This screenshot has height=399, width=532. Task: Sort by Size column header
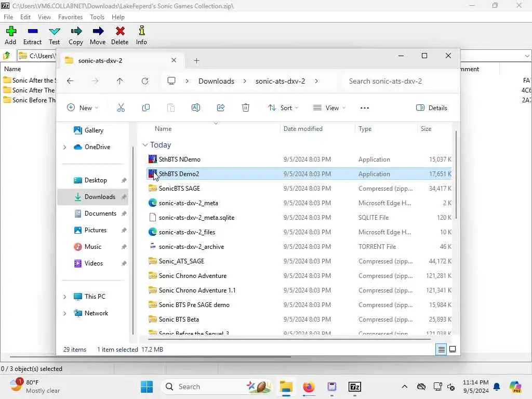pyautogui.click(x=426, y=129)
